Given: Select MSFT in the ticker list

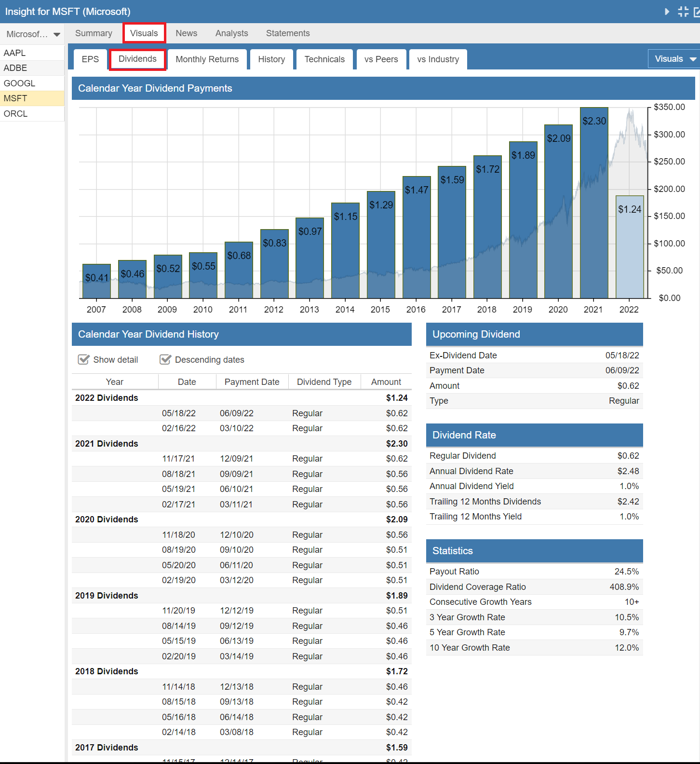Looking at the screenshot, I should 32,98.
